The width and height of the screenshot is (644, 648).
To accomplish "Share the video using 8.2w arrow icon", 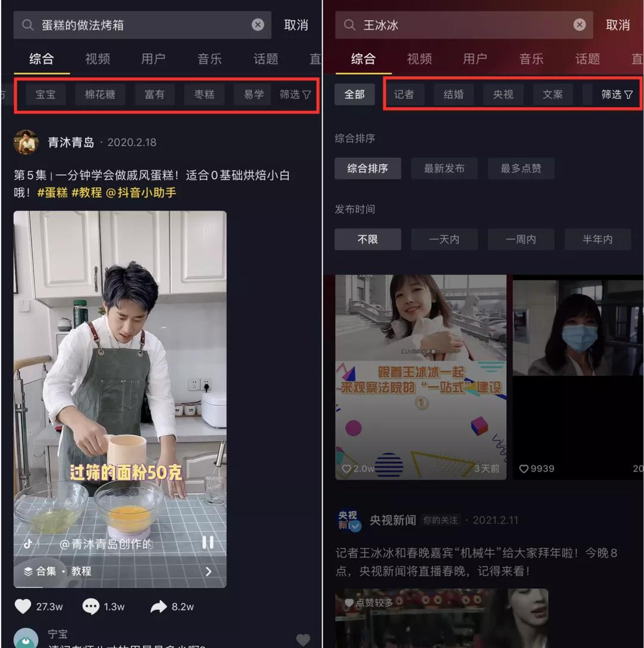I will 159,606.
